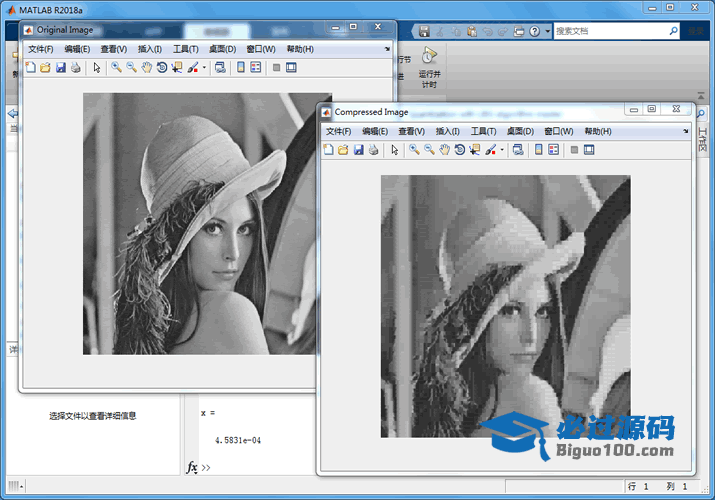Hide Plot Tools in Compressed Image window
Viewport: 715px width, 500px height.
click(574, 149)
